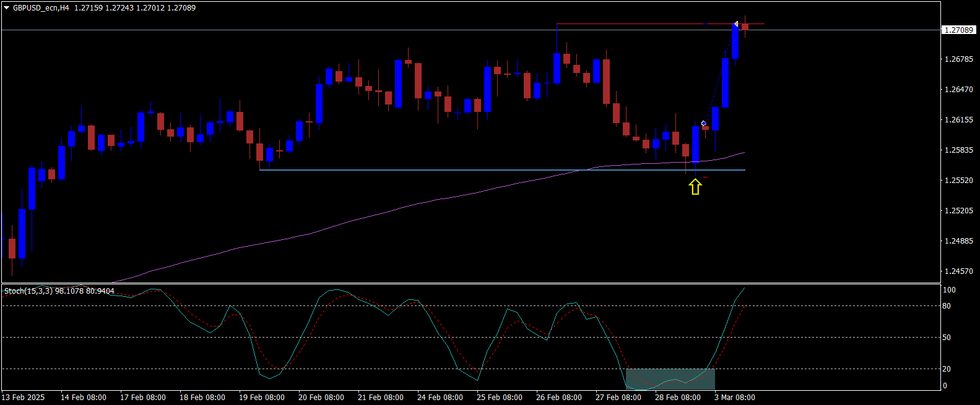Click the 25 Feb 08:00 time label
Viewport: 980px width, 405px height.
(x=500, y=398)
